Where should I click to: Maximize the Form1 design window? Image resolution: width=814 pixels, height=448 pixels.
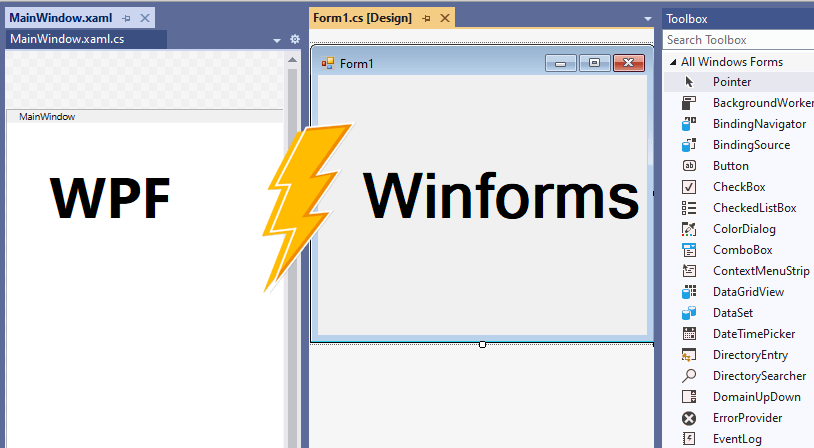click(x=594, y=63)
